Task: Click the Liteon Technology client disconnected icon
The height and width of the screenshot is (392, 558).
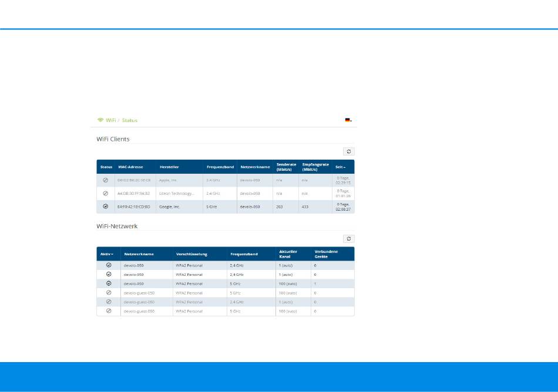Action: pos(105,193)
